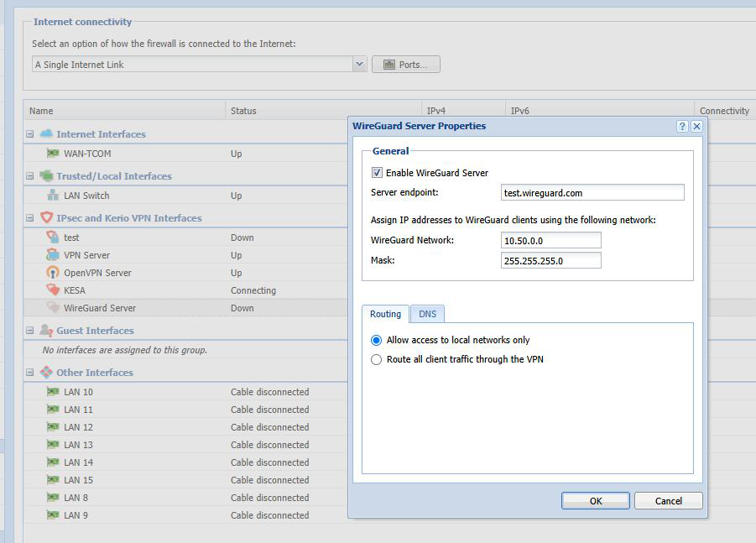Click the LAN 9 port icon
This screenshot has width=756, height=543.
(x=53, y=515)
